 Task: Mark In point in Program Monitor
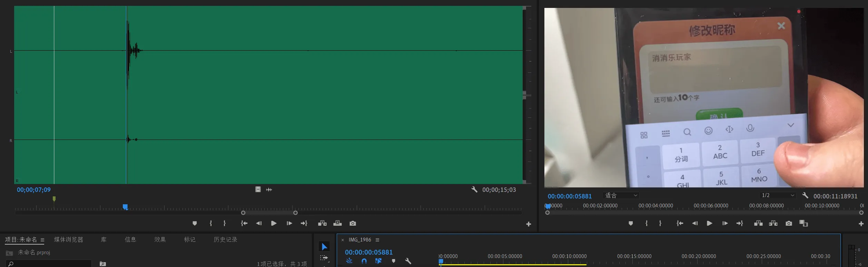(647, 223)
